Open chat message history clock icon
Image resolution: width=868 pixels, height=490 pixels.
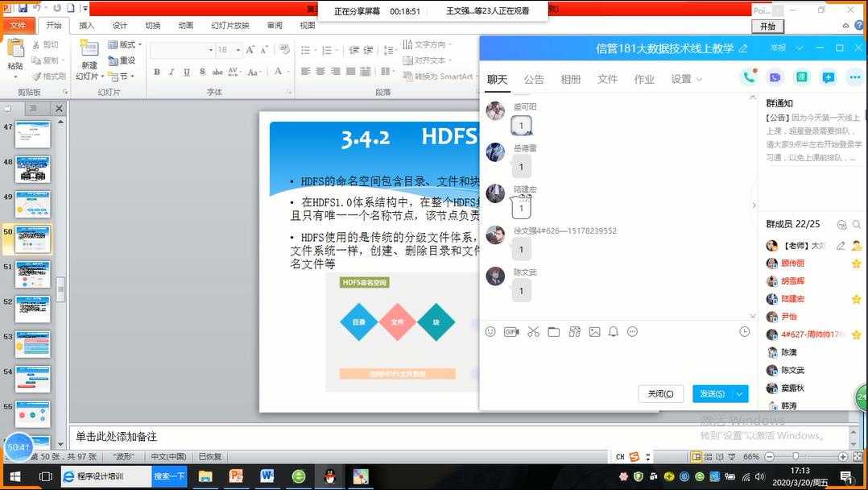pyautogui.click(x=744, y=332)
